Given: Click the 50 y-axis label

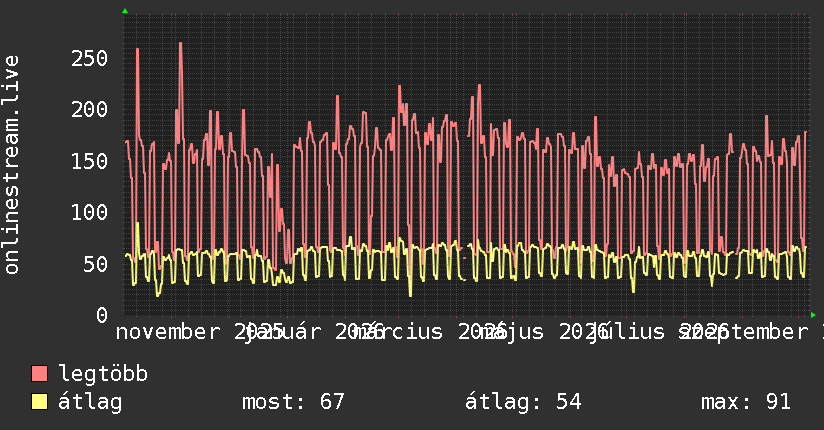Looking at the screenshot, I should pyautogui.click(x=96, y=264).
